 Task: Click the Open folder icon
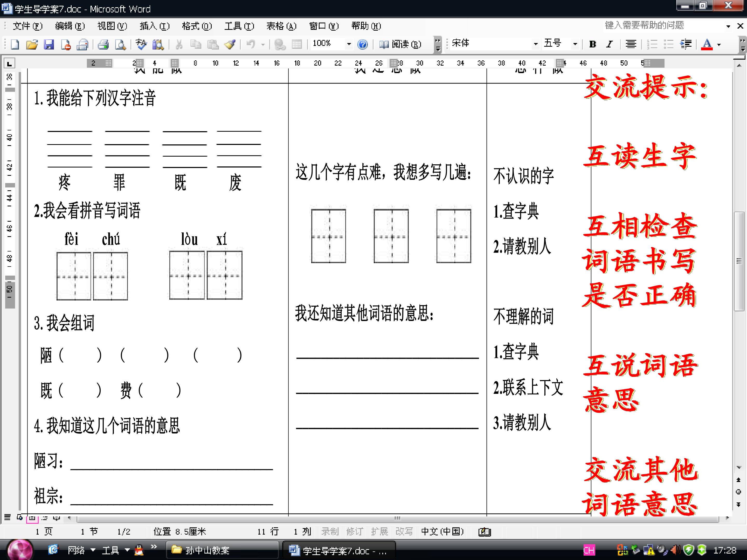(x=32, y=44)
